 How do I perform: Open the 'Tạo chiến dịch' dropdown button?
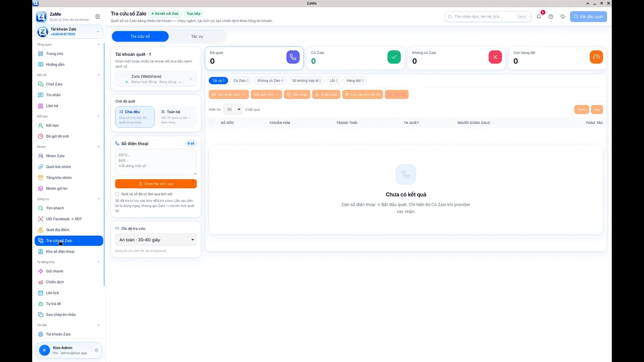point(229,95)
